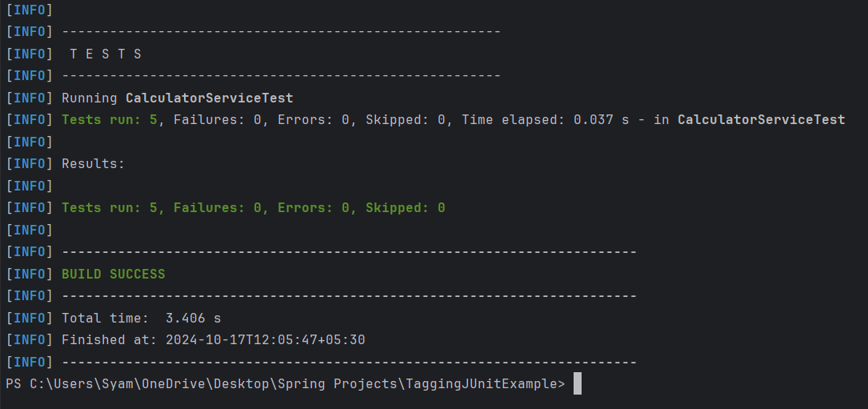
Task: Click CalculatorServiceTest in the Running line
Action: pos(209,98)
